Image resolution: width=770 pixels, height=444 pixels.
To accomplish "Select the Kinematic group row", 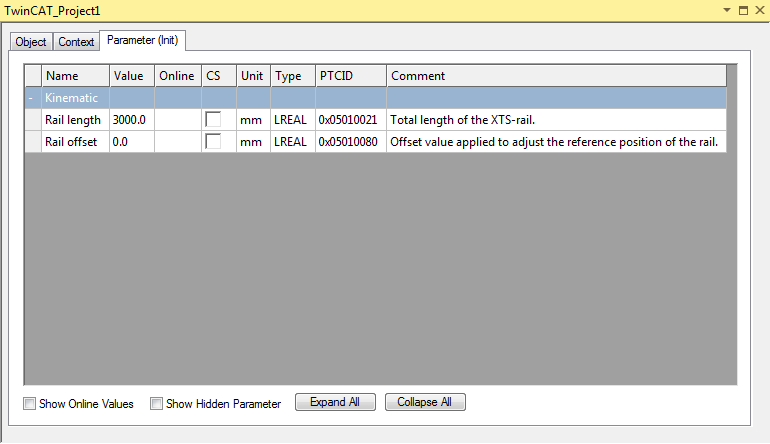I will point(376,98).
